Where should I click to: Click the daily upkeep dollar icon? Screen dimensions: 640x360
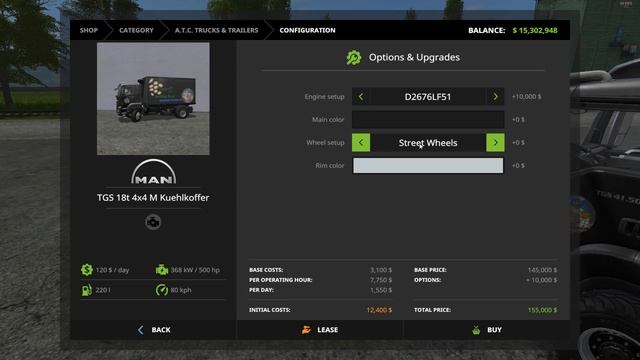click(87, 270)
